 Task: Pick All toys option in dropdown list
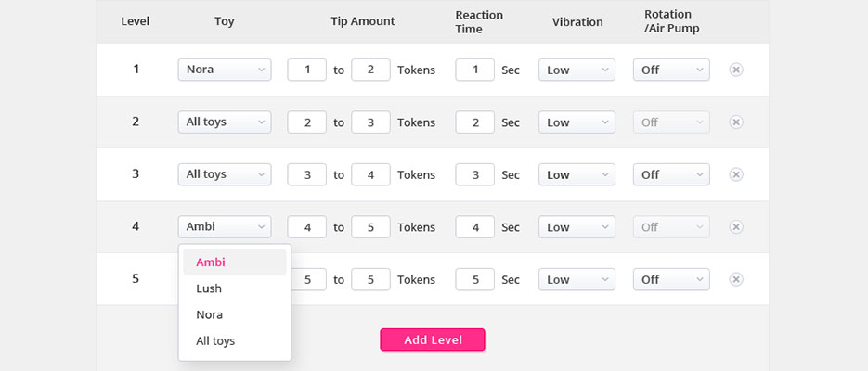[215, 340]
